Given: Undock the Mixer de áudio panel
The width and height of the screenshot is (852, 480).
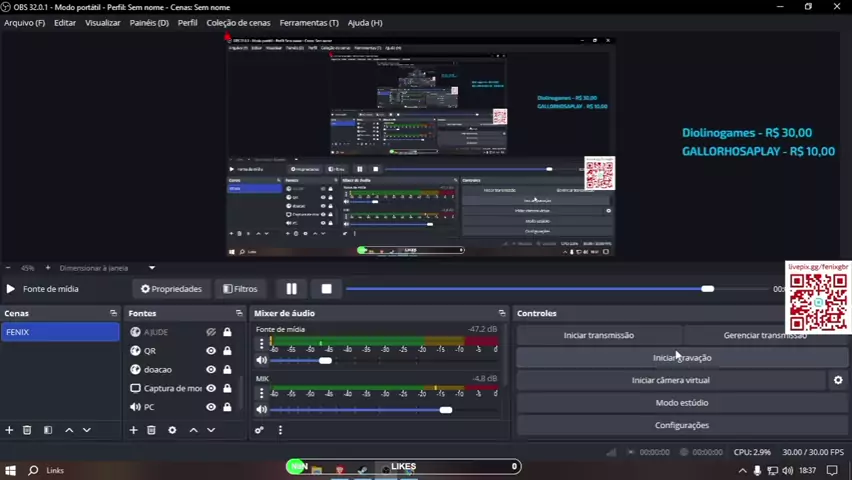Looking at the screenshot, I should point(502,313).
